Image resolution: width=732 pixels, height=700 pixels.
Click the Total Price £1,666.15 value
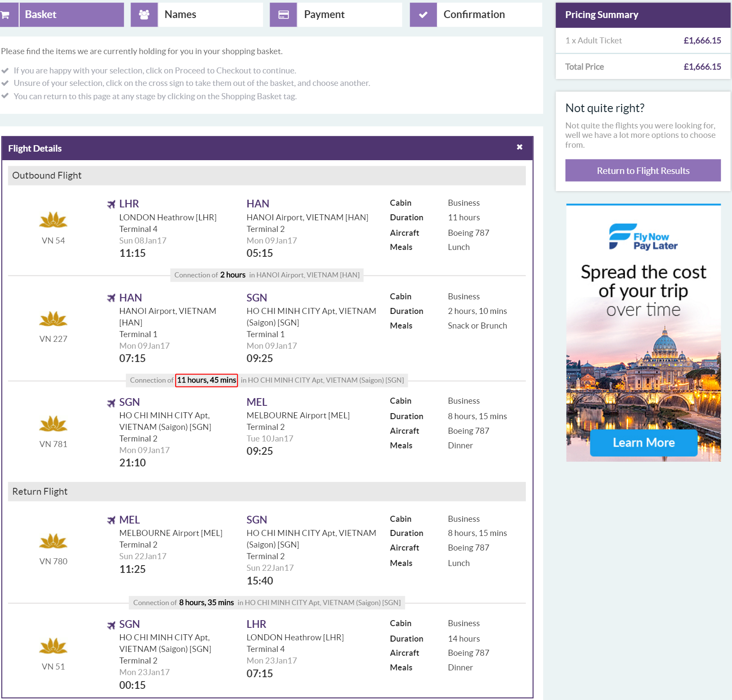(702, 67)
